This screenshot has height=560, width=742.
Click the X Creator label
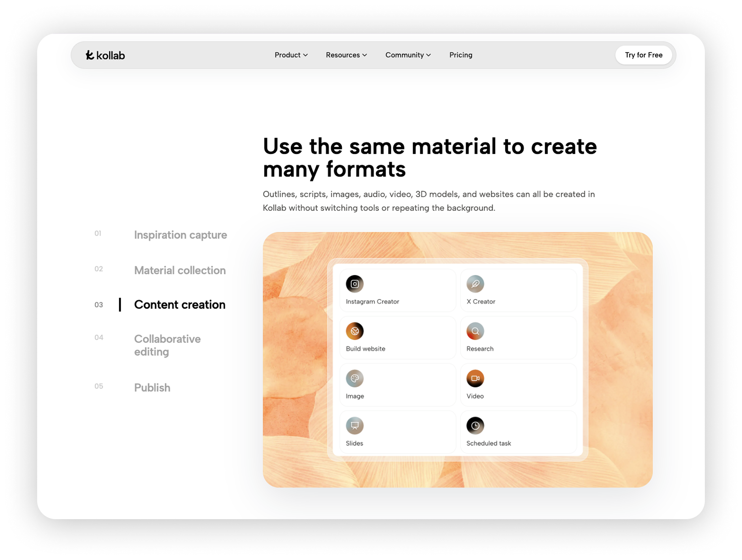(481, 301)
